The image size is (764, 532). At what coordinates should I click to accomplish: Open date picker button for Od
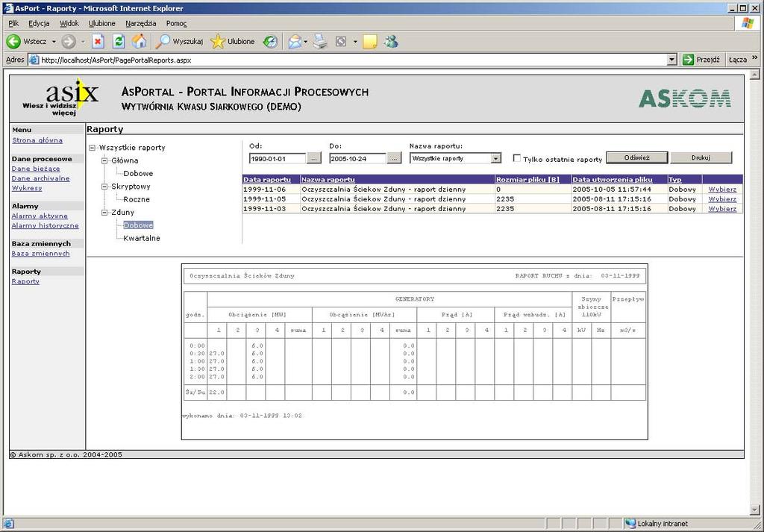click(314, 158)
